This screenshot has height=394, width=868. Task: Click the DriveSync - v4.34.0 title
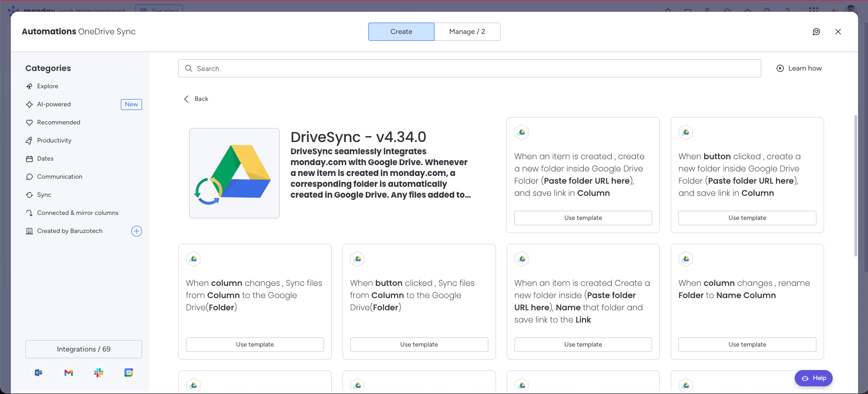pos(358,137)
